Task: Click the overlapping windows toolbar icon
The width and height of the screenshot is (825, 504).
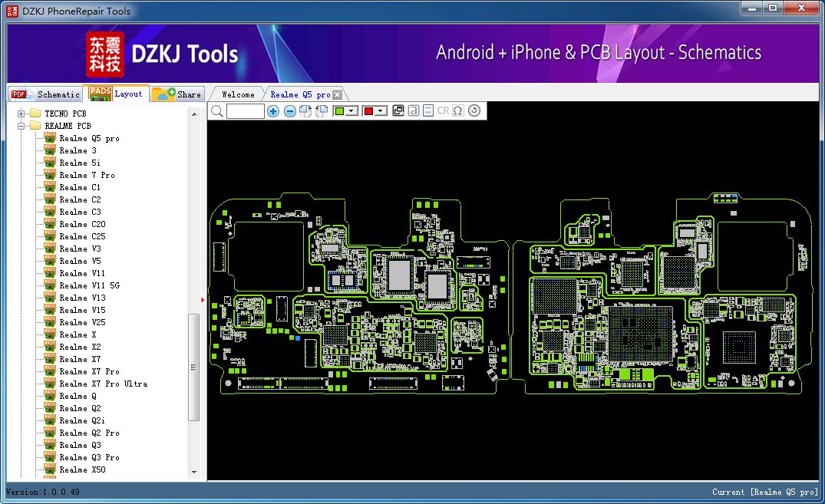Action: pyautogui.click(x=398, y=111)
